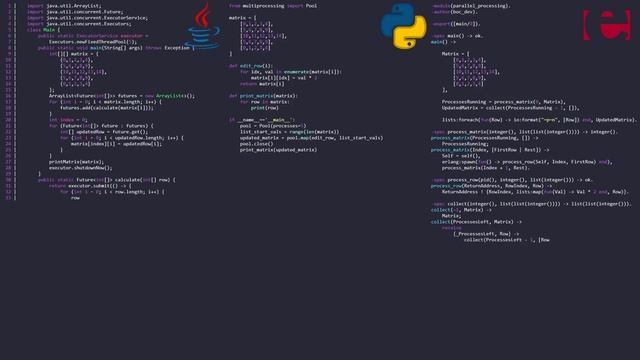
Task: Click the 'printMatrix(matrix);' line
Action: [76, 162]
